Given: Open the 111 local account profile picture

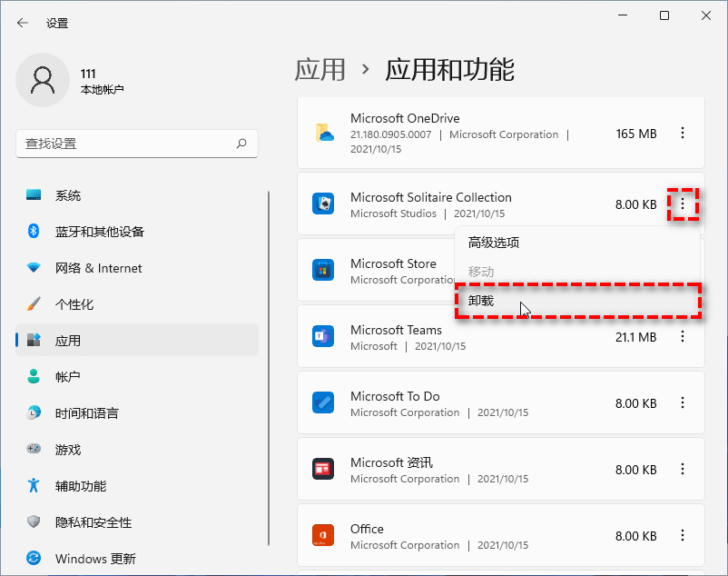Looking at the screenshot, I should tap(43, 80).
